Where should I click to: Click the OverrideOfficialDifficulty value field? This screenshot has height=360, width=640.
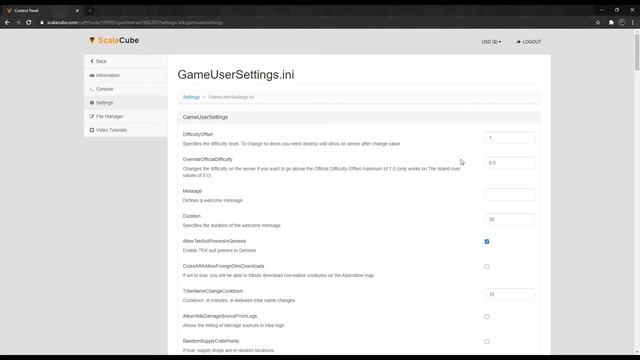click(509, 163)
